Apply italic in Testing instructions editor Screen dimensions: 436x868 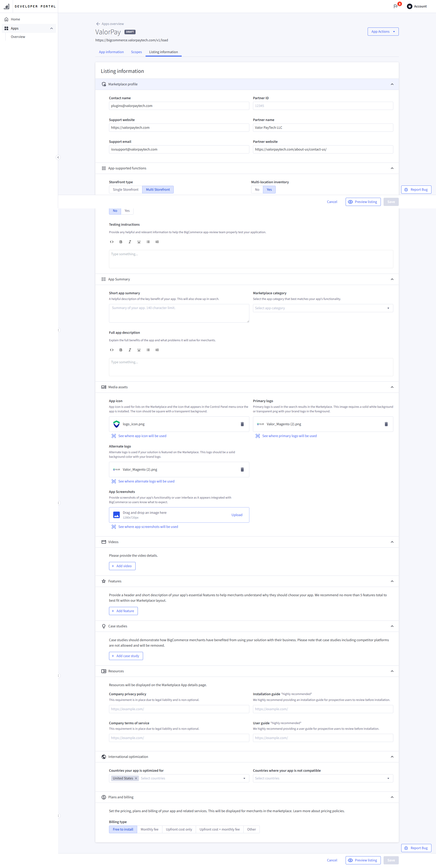[x=130, y=242]
